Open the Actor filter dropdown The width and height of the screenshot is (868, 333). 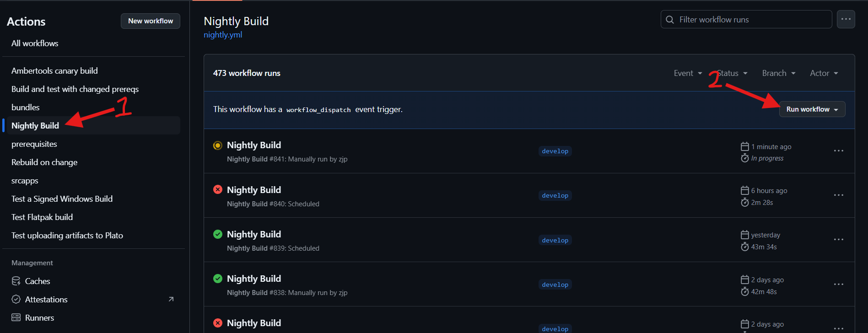824,73
